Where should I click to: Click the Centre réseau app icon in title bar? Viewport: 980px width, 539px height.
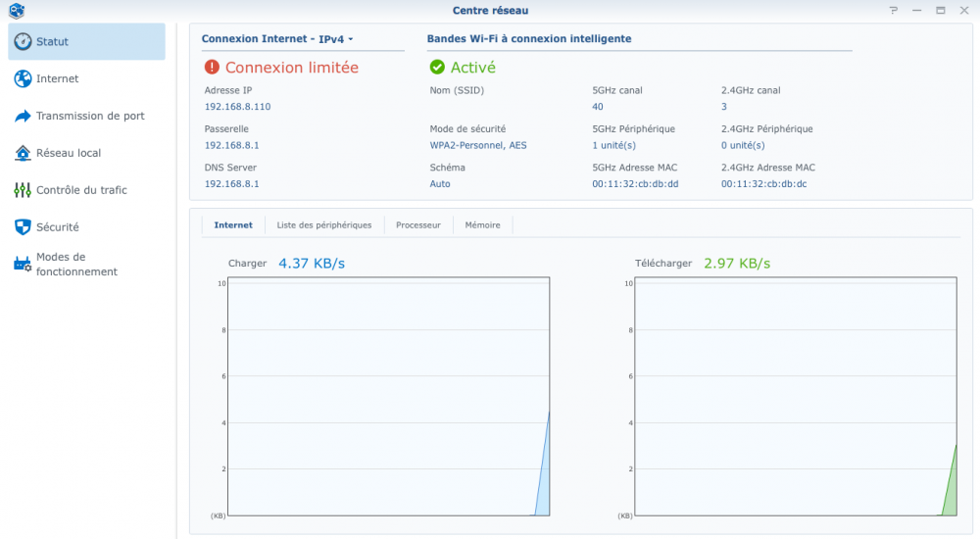pyautogui.click(x=16, y=10)
